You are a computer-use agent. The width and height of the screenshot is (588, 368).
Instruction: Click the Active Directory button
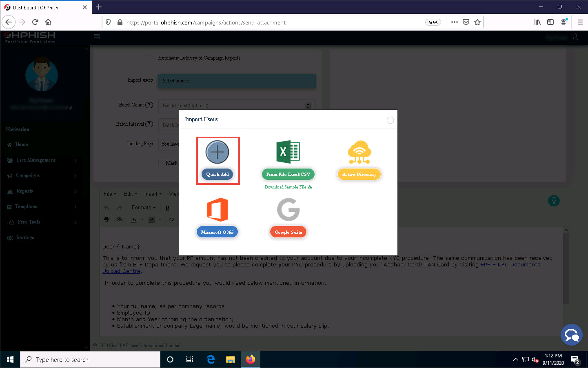coord(359,174)
